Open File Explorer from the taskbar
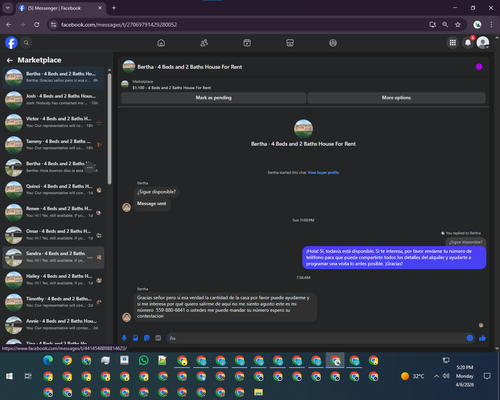Image resolution: width=500 pixels, height=400 pixels. coord(258,392)
